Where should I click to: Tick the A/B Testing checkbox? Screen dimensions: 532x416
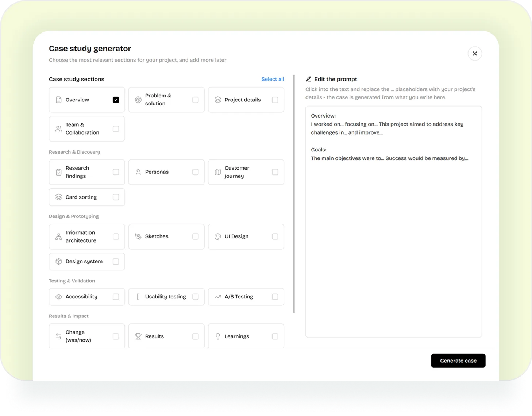tap(275, 297)
